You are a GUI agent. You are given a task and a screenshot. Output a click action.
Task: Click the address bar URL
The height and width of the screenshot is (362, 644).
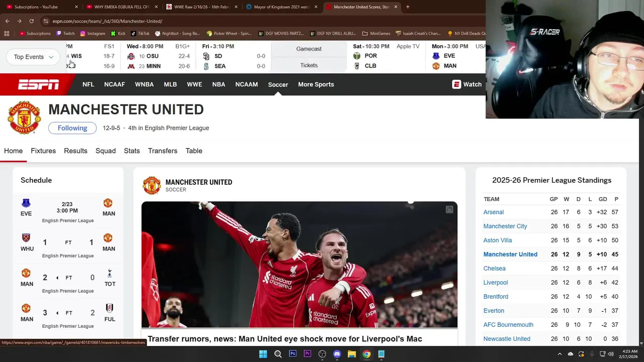[x=107, y=21]
